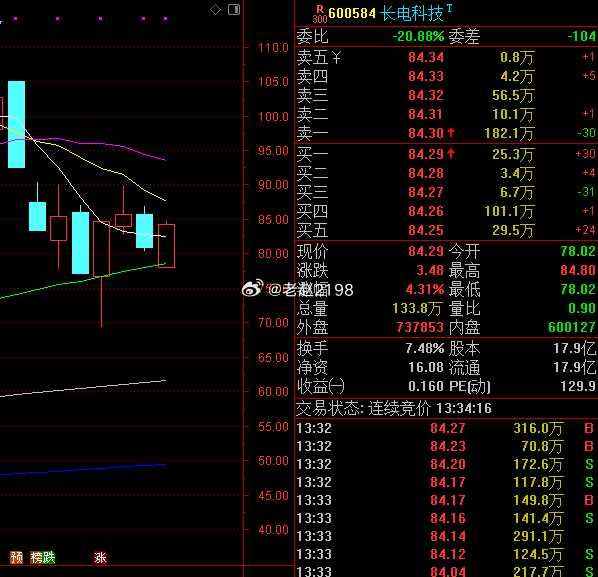Select the 卖一 volume 182.1万
Image resolution: width=598 pixels, height=577 pixels.
(509, 133)
